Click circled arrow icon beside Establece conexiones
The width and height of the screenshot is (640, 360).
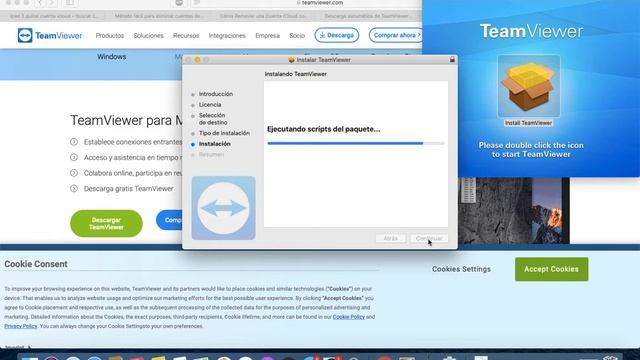click(x=74, y=142)
